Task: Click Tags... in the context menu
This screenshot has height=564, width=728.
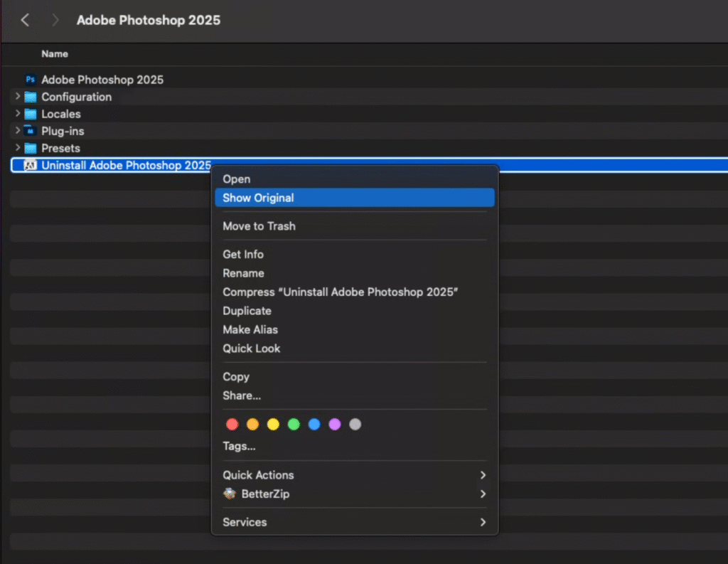Action: click(x=239, y=446)
